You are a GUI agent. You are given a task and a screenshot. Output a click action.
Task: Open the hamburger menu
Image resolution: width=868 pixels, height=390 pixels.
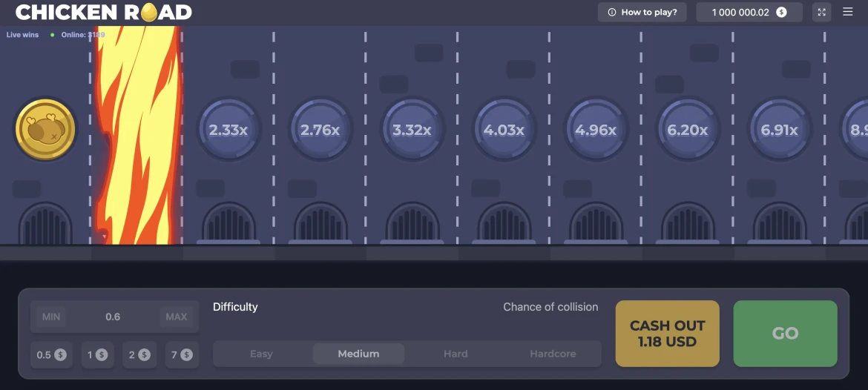pyautogui.click(x=847, y=12)
